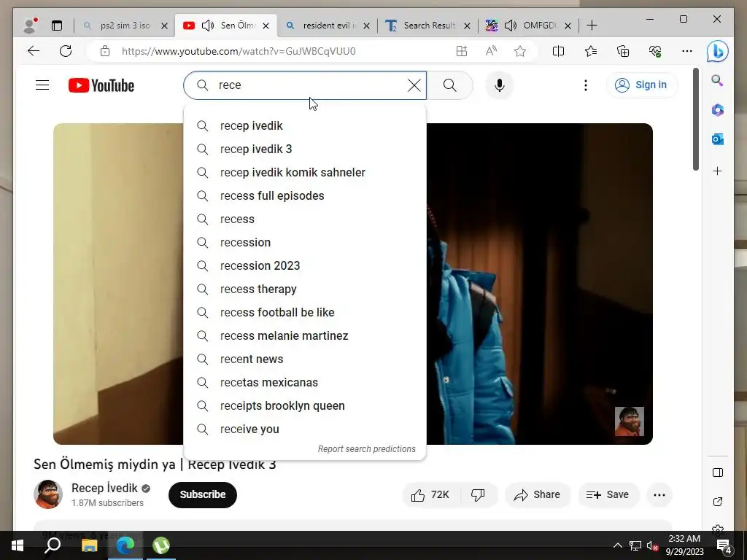Select recession 2023 suggestion
Image resolution: width=747 pixels, height=560 pixels.
coord(305,265)
